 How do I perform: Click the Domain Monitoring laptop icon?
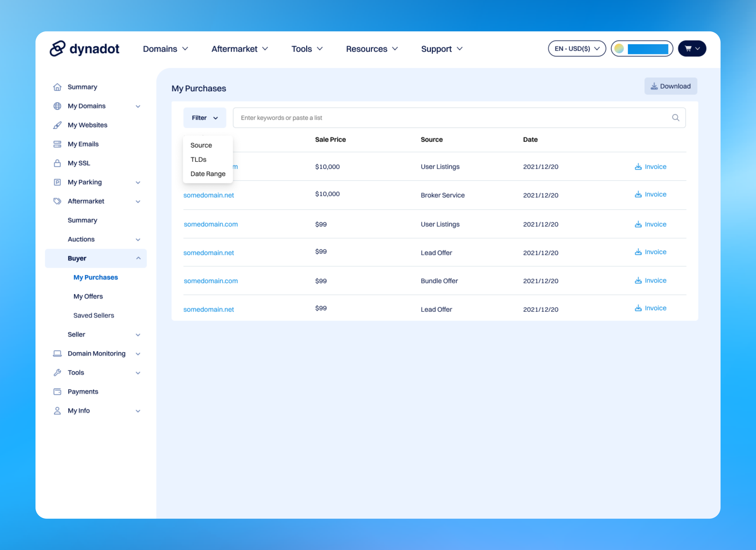tap(57, 354)
